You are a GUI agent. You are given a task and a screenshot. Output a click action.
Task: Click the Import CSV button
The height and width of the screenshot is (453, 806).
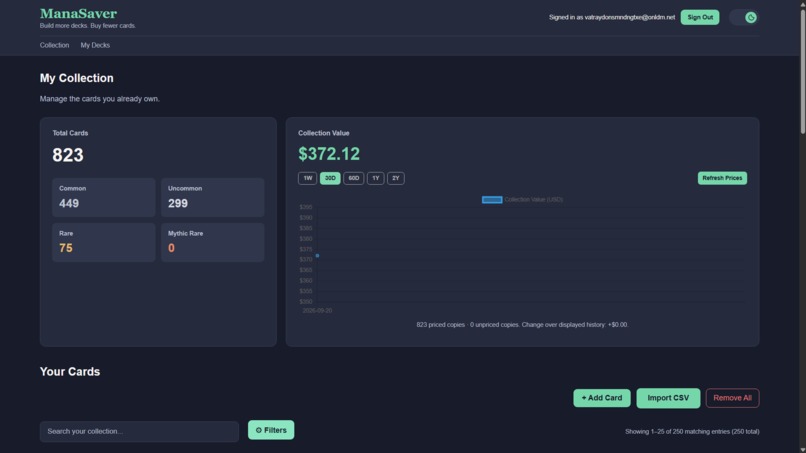click(668, 398)
